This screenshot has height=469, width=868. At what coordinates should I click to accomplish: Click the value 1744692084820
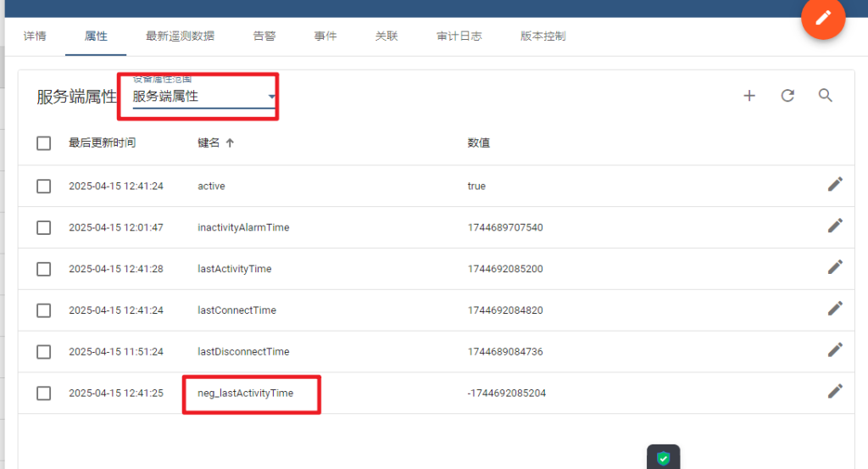click(505, 310)
